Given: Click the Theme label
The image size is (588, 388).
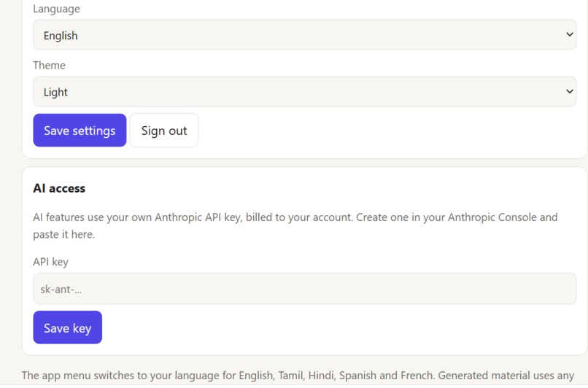Looking at the screenshot, I should click(x=49, y=65).
